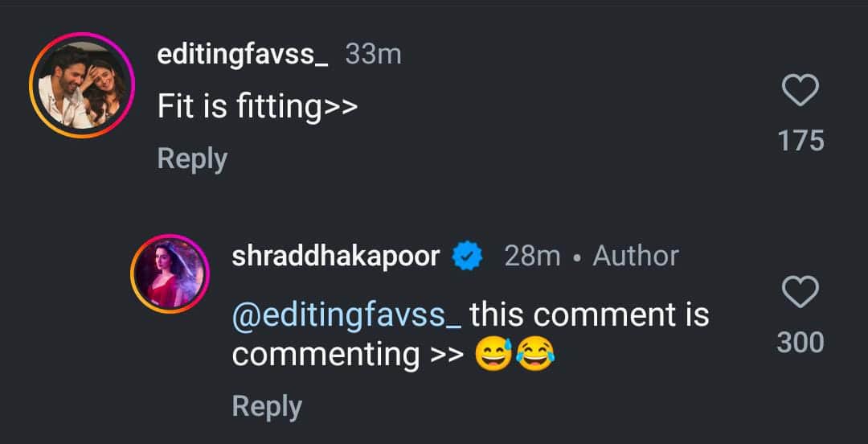Click the 'Fit is fitting>>' comment text
The width and height of the screenshot is (868, 444).
(x=257, y=107)
